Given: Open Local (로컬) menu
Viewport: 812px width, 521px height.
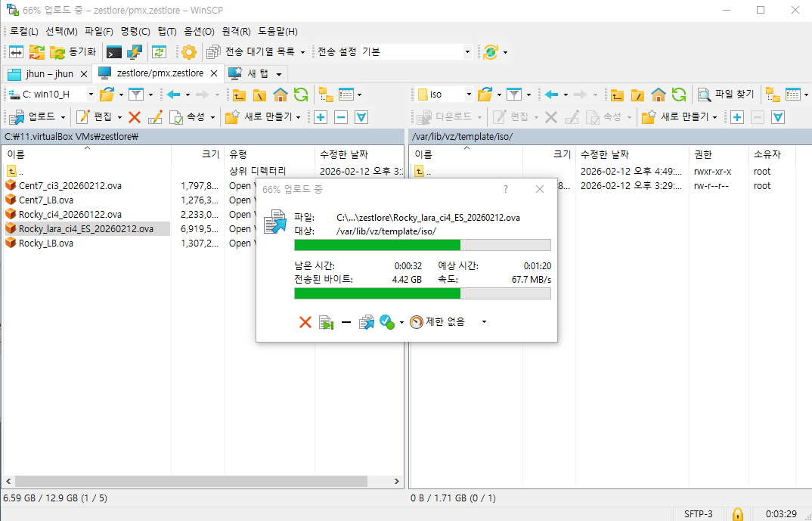Looking at the screenshot, I should tap(24, 32).
